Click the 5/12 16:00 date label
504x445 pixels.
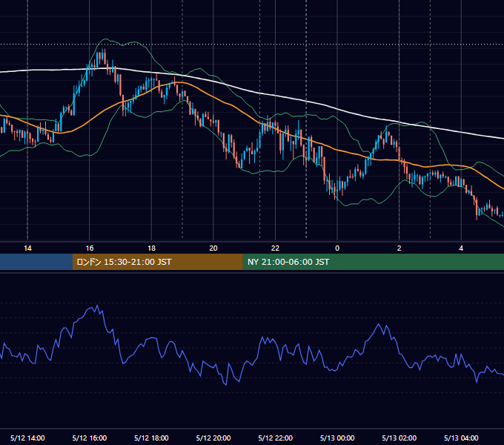90,438
